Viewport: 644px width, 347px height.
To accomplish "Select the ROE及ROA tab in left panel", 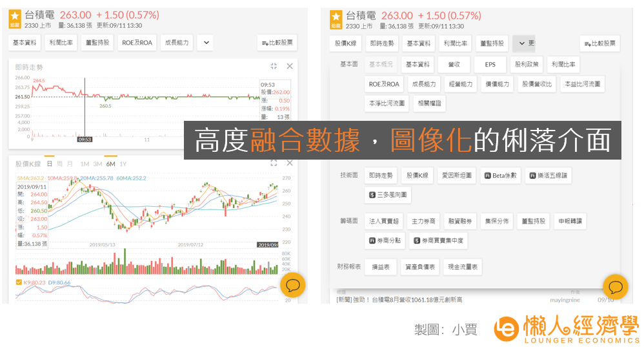I will tap(137, 43).
